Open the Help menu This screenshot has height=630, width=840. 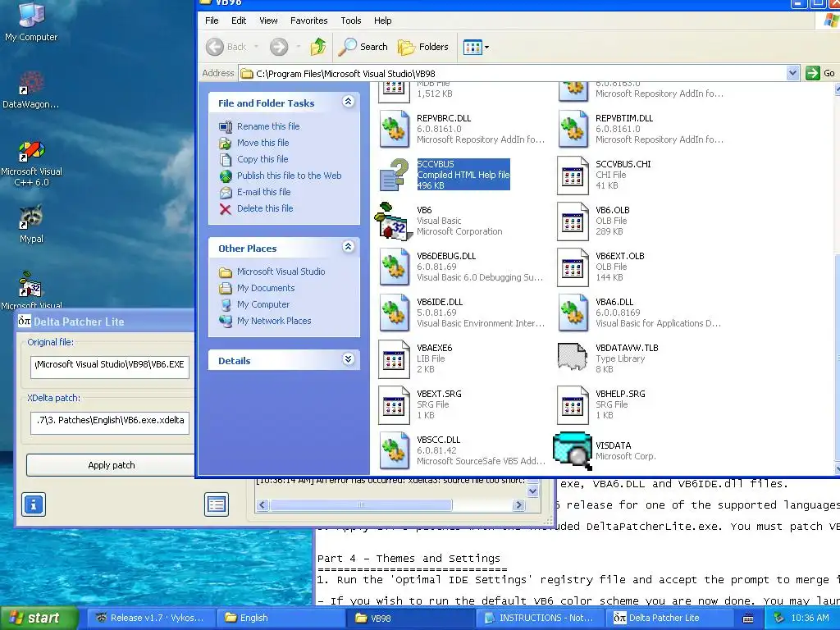[382, 21]
